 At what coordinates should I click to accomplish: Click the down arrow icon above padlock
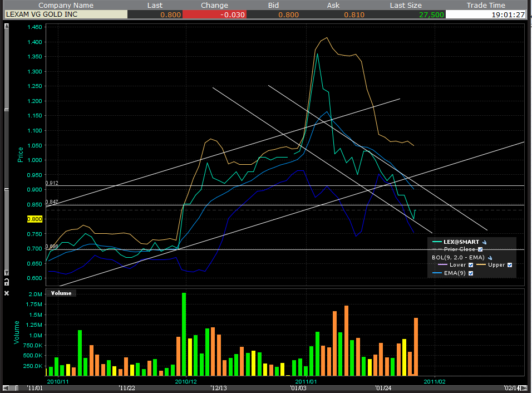(x=7, y=273)
